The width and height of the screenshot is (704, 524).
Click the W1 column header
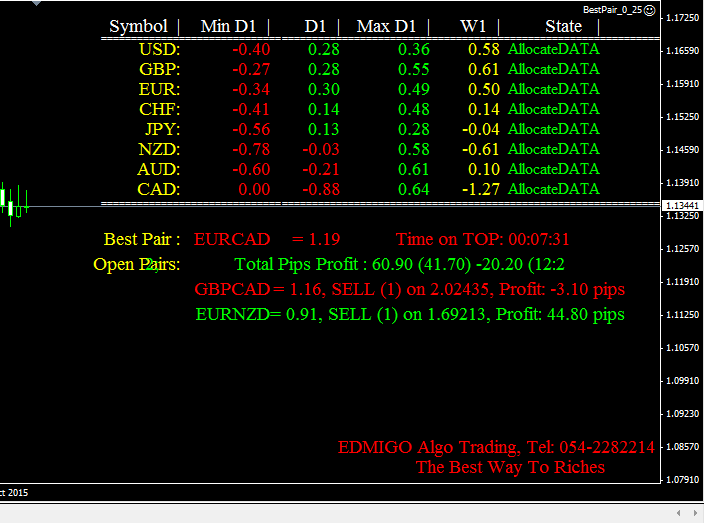473,26
